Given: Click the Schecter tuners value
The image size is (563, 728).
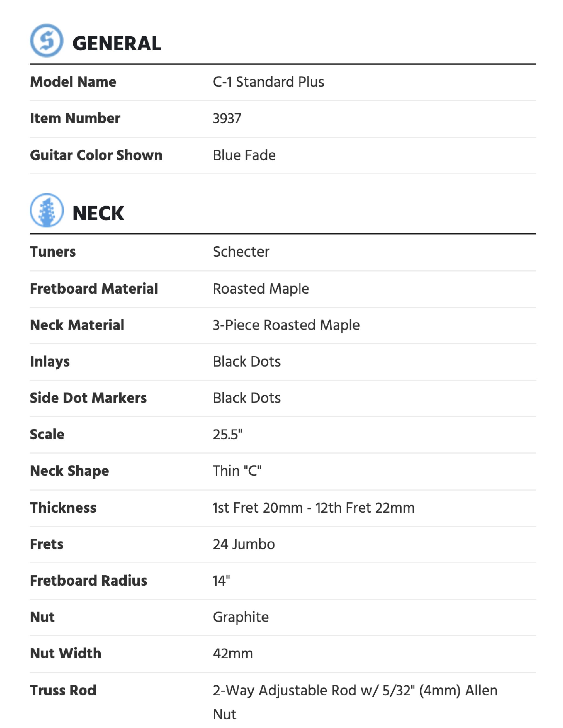Looking at the screenshot, I should click(x=241, y=252).
